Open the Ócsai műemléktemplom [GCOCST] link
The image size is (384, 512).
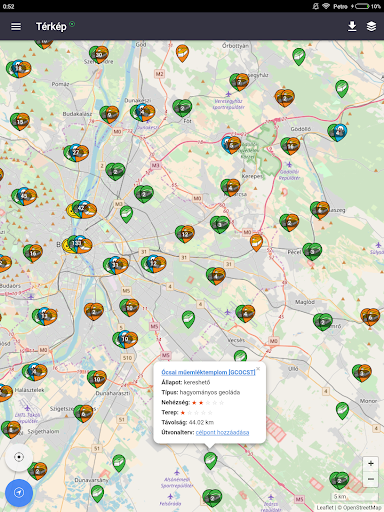208,372
